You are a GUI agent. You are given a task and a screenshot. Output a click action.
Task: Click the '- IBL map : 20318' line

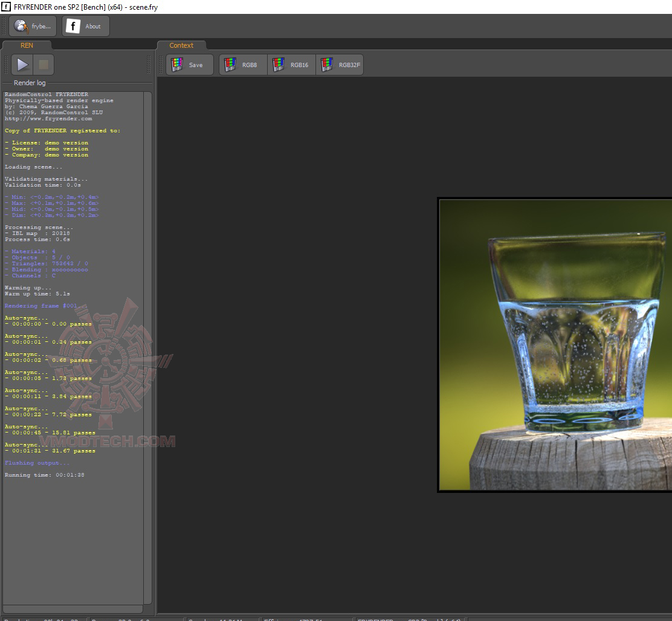(x=37, y=233)
